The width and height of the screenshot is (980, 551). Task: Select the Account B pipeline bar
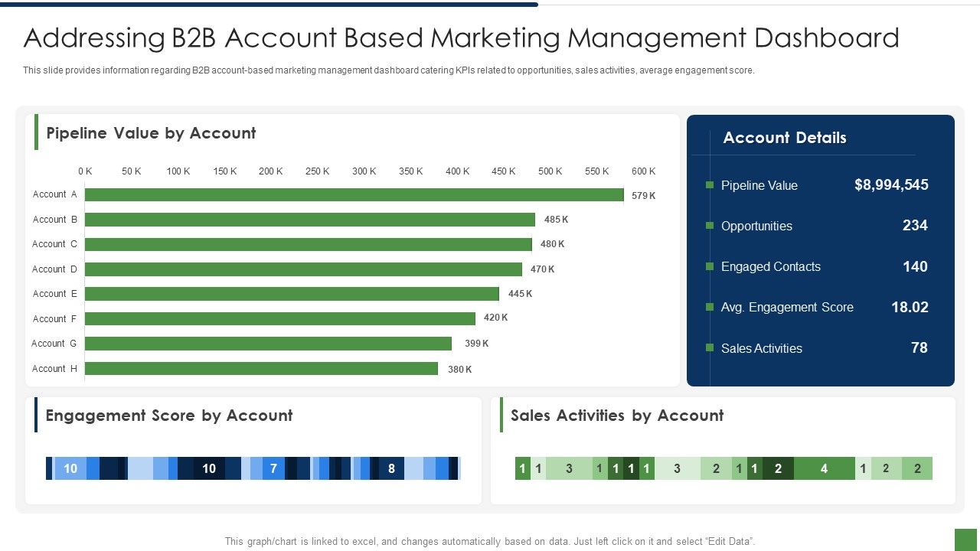click(x=310, y=220)
